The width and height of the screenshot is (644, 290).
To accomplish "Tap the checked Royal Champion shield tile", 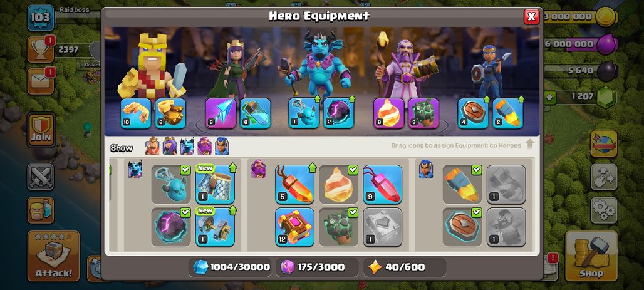I will coord(462,227).
